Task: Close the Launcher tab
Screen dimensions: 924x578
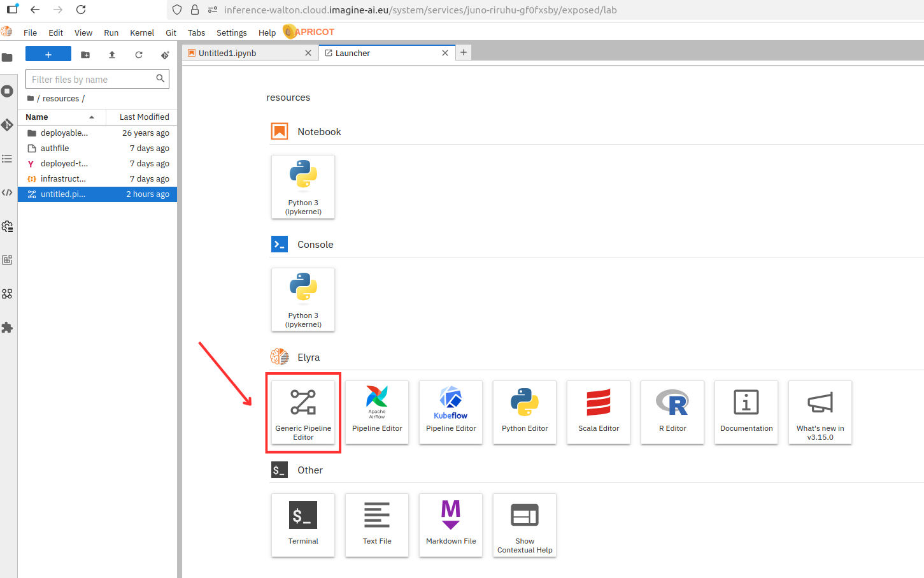Action: [445, 54]
